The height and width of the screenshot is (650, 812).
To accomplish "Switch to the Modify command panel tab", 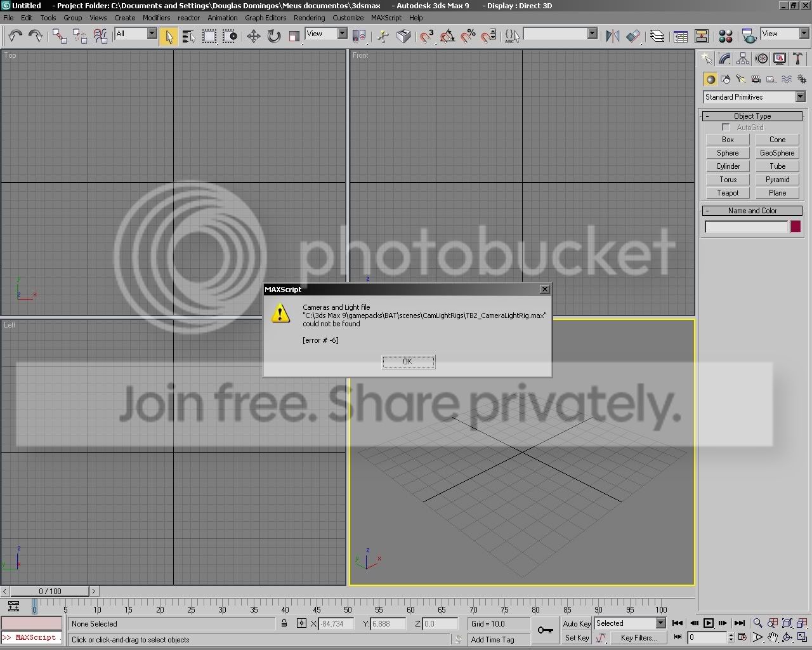I will pyautogui.click(x=724, y=59).
